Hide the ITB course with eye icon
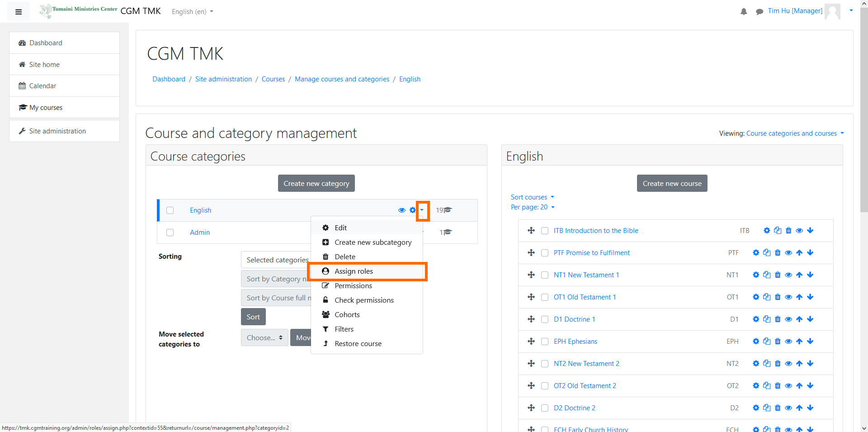The height and width of the screenshot is (432, 868). tap(799, 231)
